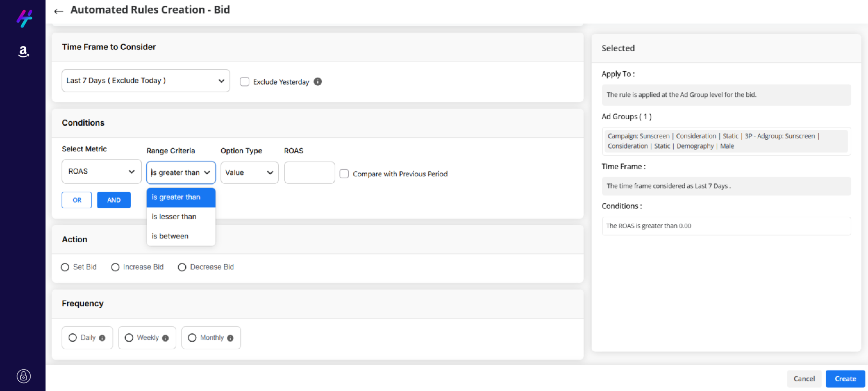Image resolution: width=868 pixels, height=391 pixels.
Task: Open the lock account icon in sidebar
Action: pos(24,376)
